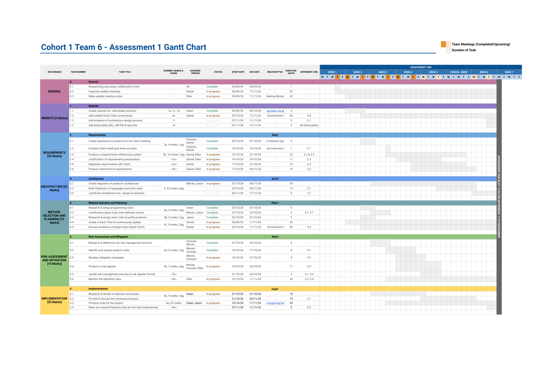Viewport: 555px width, 392px height.
Task: Click the 'Duration of Task' legend label
Action: 464,50
